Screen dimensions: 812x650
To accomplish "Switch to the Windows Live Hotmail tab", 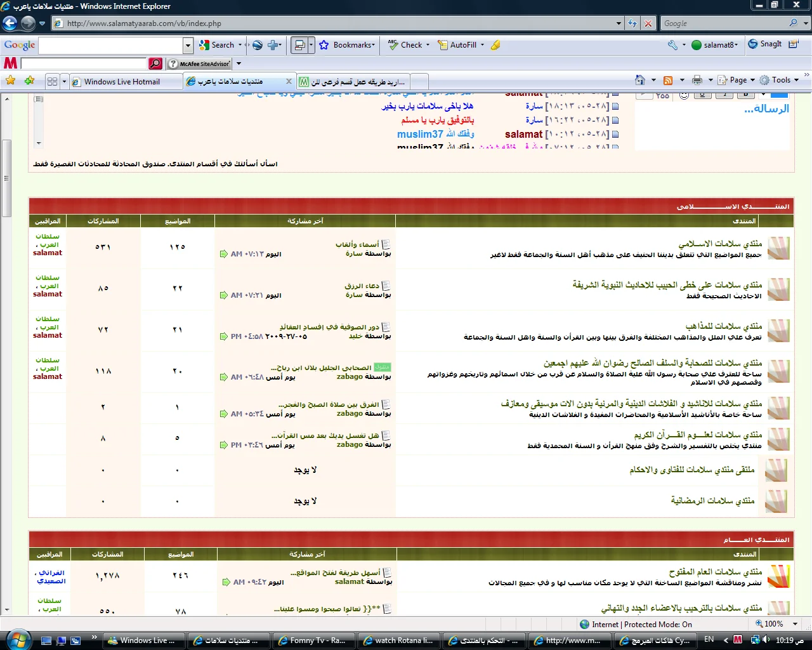I will pos(122,81).
